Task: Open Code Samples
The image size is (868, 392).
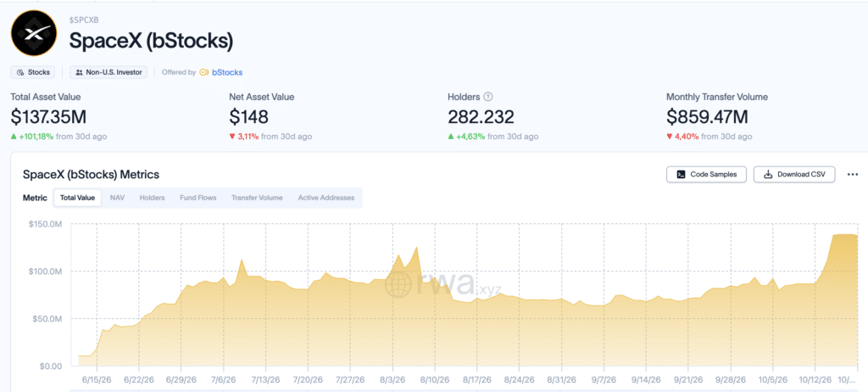Action: tap(706, 174)
